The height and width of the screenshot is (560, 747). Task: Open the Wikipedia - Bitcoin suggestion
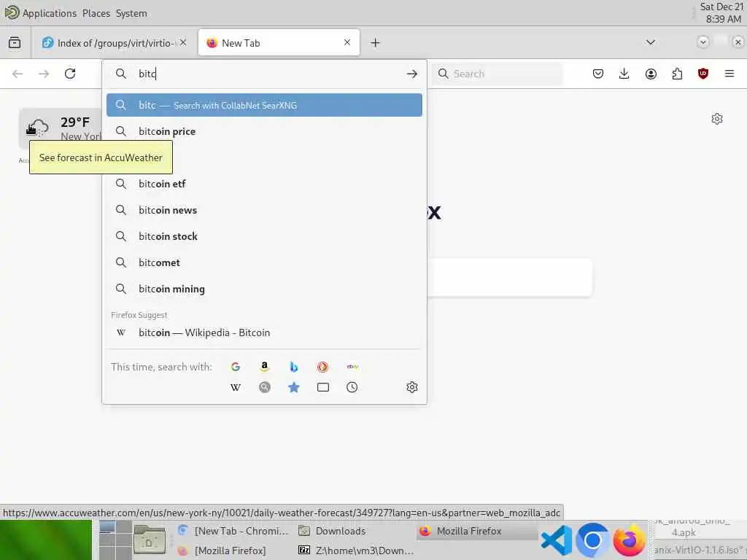[264, 332]
